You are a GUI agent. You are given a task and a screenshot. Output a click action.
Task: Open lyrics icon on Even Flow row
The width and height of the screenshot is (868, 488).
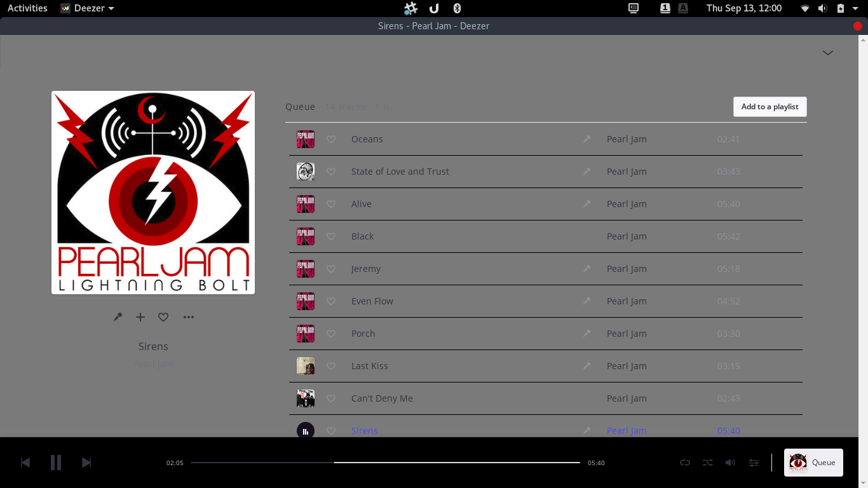pos(587,301)
